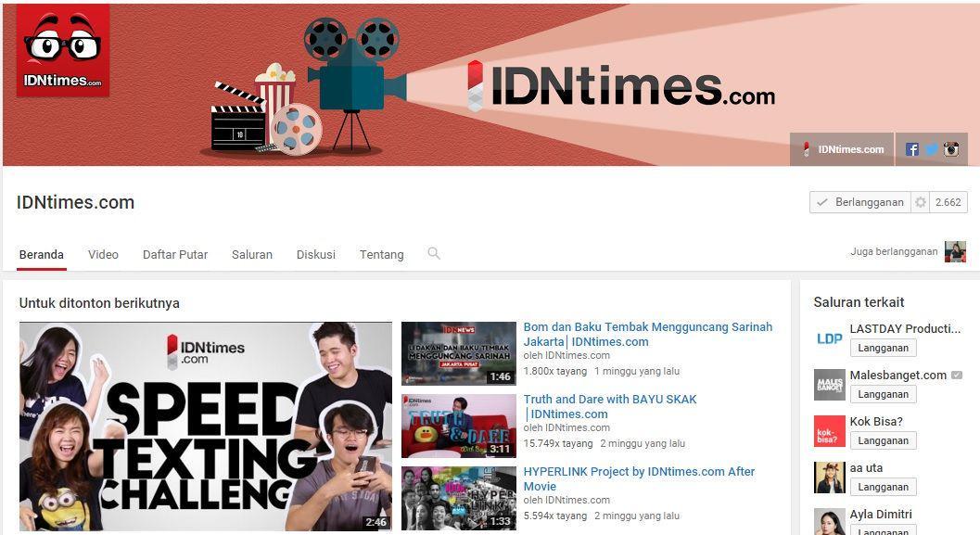
Task: Toggle the Berlangganan subscribed button
Action: point(860,202)
